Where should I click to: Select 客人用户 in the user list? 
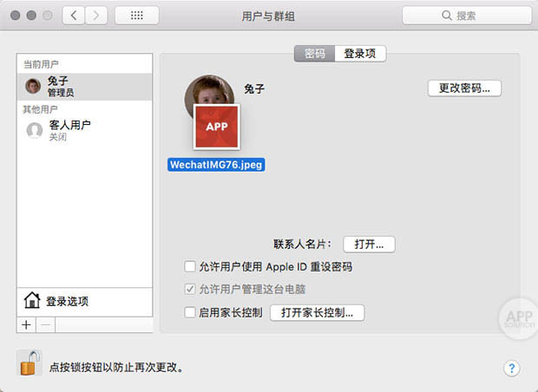(84, 130)
